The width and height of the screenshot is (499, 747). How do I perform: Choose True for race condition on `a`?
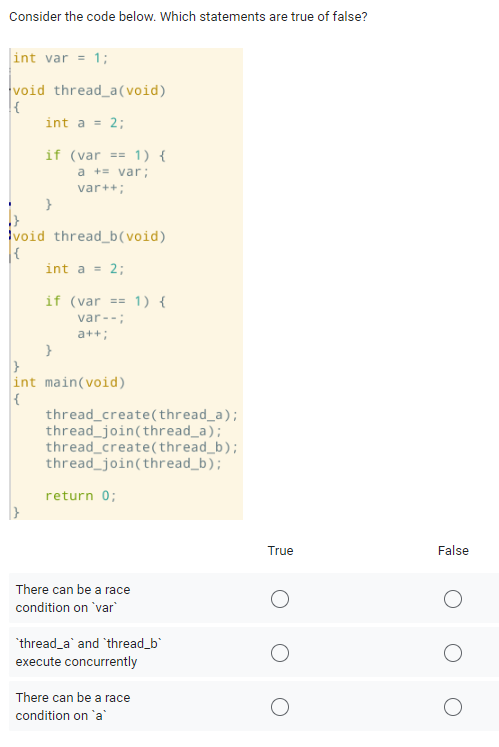click(280, 707)
